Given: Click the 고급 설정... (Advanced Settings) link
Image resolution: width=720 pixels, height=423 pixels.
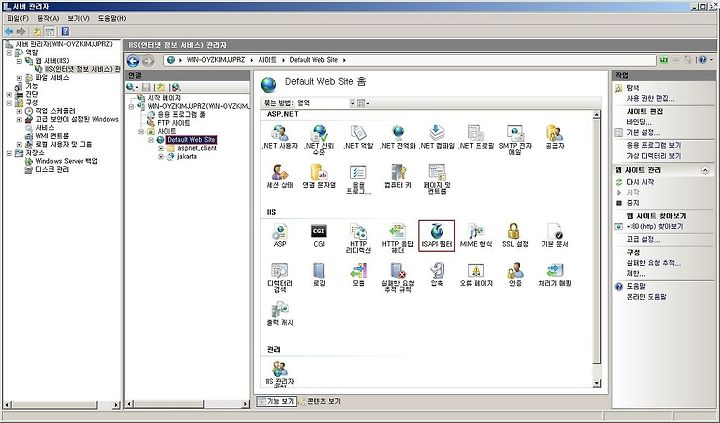Looking at the screenshot, I should click(643, 239).
